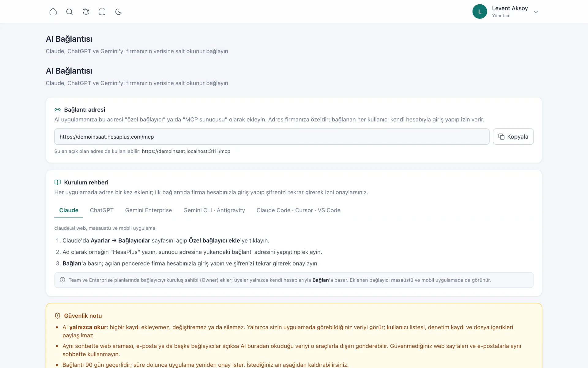The width and height of the screenshot is (588, 368).
Task: Open notifications bell icon
Action: tap(86, 12)
